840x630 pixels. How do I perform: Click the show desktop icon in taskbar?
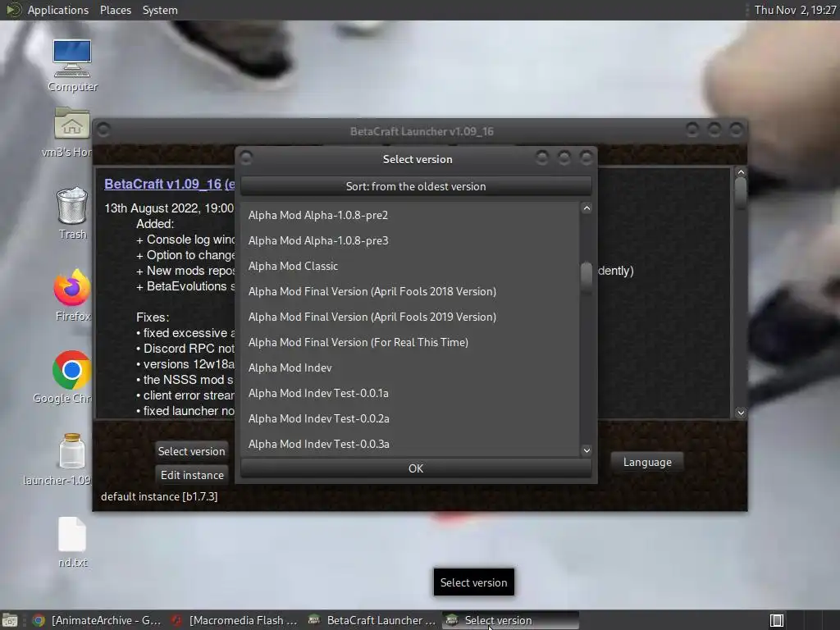(x=10, y=620)
